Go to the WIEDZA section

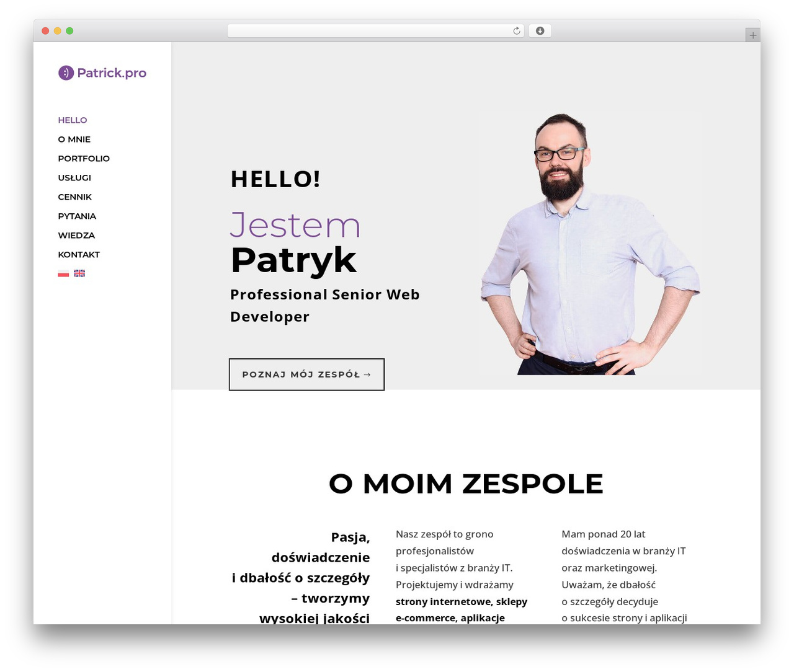tap(76, 236)
